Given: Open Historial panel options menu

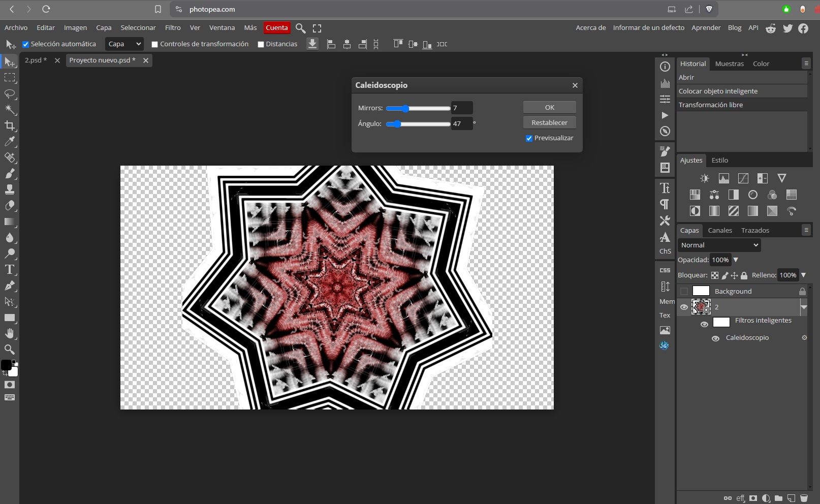Looking at the screenshot, I should (x=806, y=63).
